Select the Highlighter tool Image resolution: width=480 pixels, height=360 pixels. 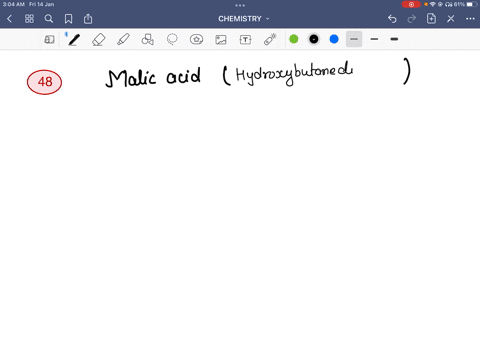pyautogui.click(x=123, y=39)
